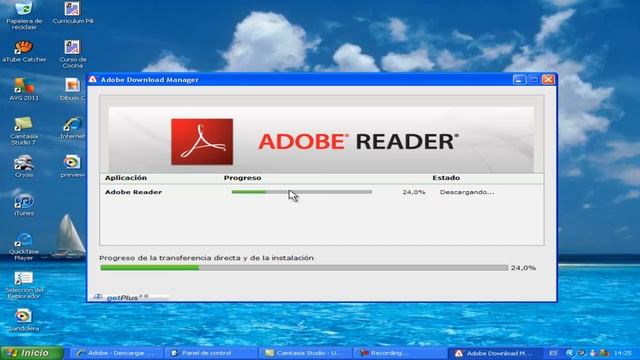Minimize the Adobe Download Manager window

point(519,80)
